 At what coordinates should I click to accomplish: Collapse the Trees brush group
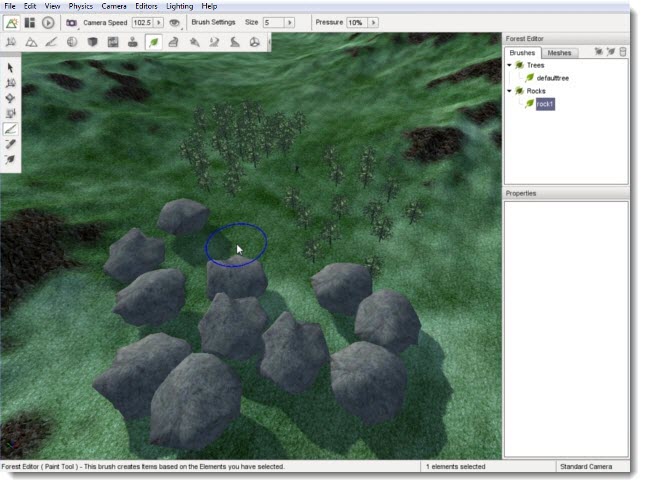tap(509, 65)
